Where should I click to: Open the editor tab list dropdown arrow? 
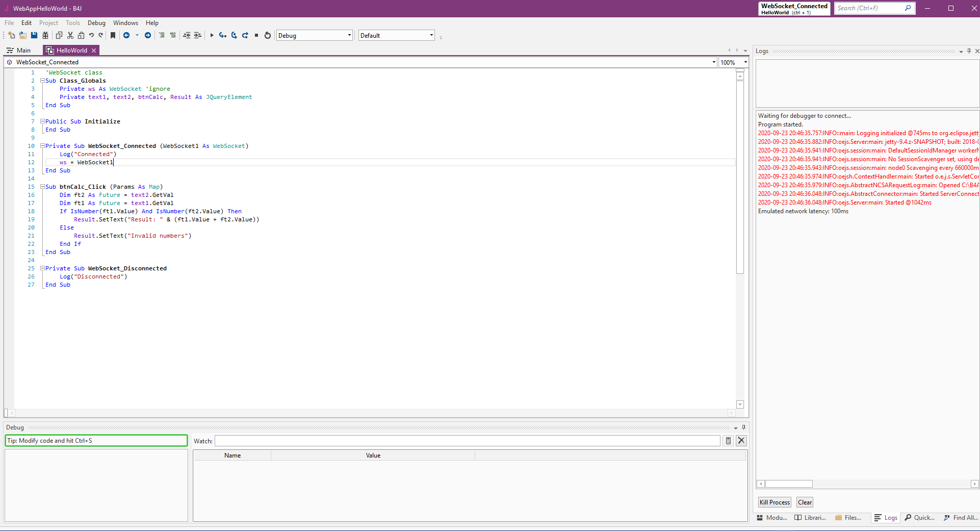[745, 50]
